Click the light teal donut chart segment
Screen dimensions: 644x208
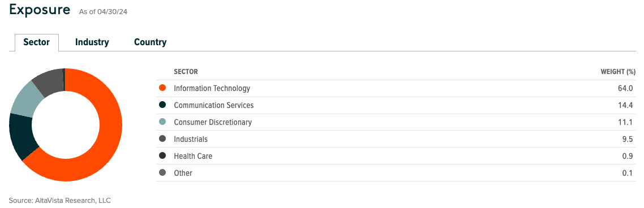[x=25, y=98]
